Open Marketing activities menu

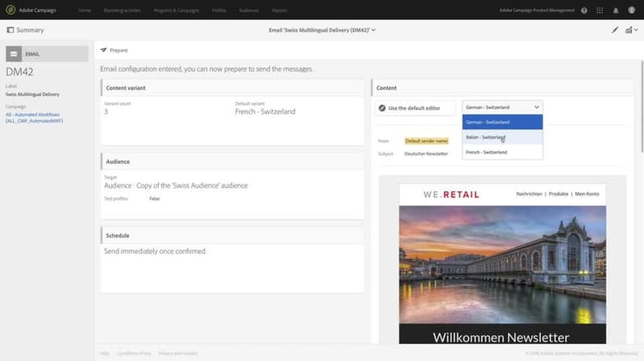122,10
